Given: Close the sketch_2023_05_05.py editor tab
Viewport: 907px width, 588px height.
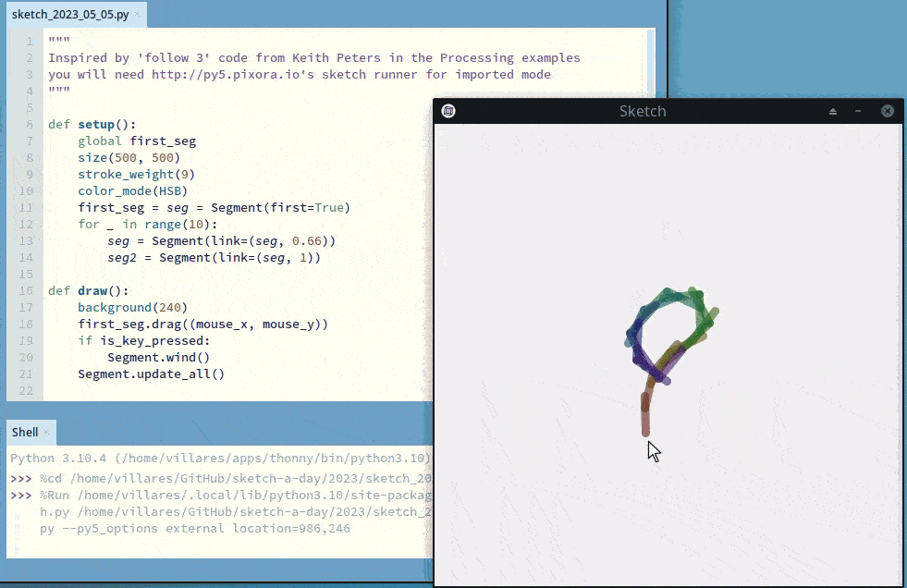Looking at the screenshot, I should pos(138,15).
